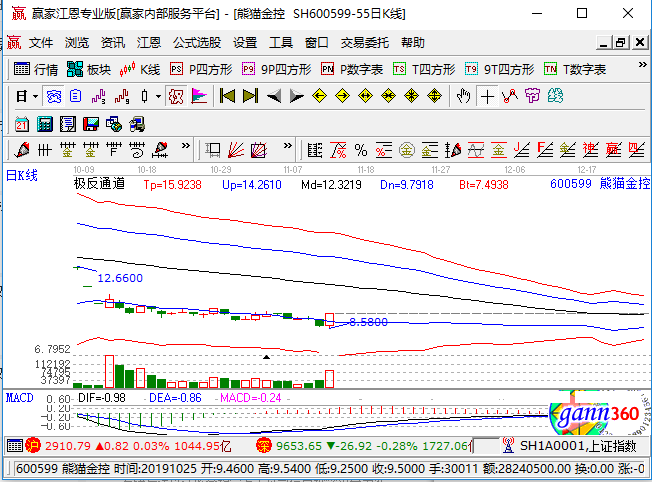Expand the main toolbar overflow chevron
The image size is (652, 482).
coord(642,65)
